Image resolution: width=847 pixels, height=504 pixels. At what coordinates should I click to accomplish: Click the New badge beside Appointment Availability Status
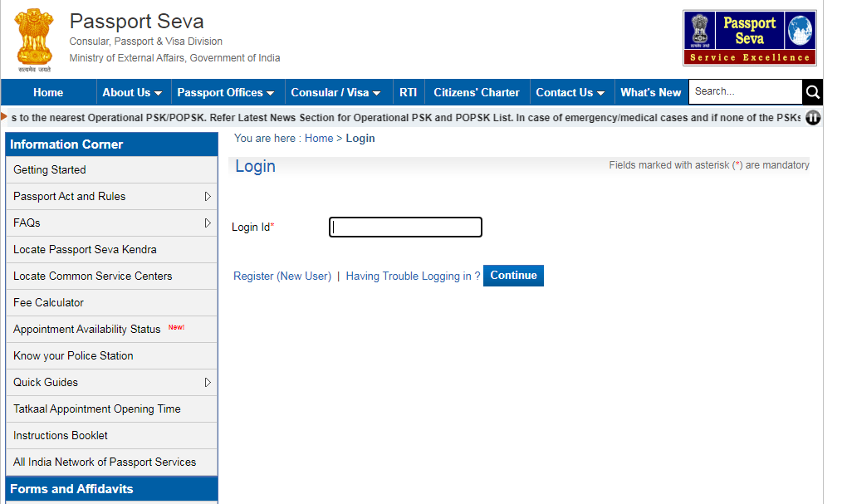pyautogui.click(x=176, y=327)
